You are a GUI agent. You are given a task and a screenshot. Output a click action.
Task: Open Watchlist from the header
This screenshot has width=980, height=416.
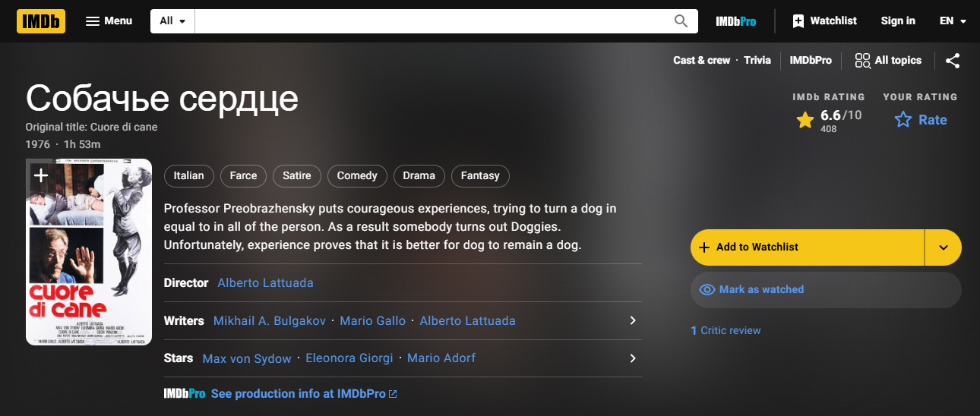tap(824, 21)
